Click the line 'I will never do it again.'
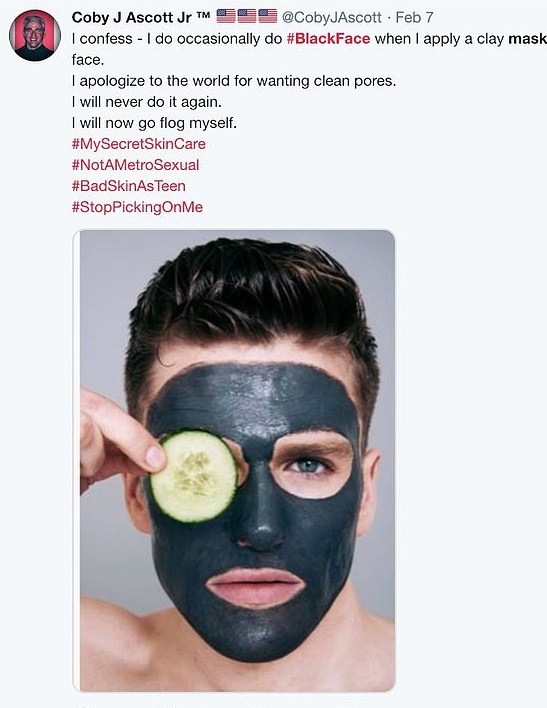Viewport: 547px width, 708px height. click(147, 102)
